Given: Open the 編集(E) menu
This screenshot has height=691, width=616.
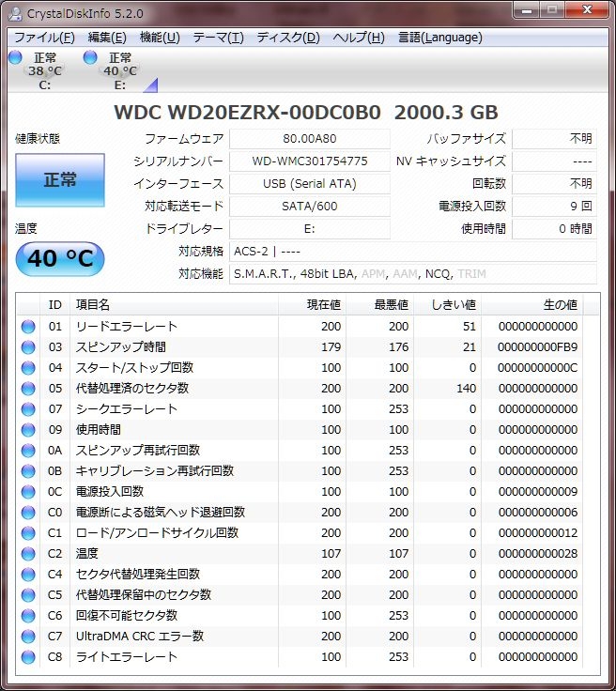Looking at the screenshot, I should point(107,38).
